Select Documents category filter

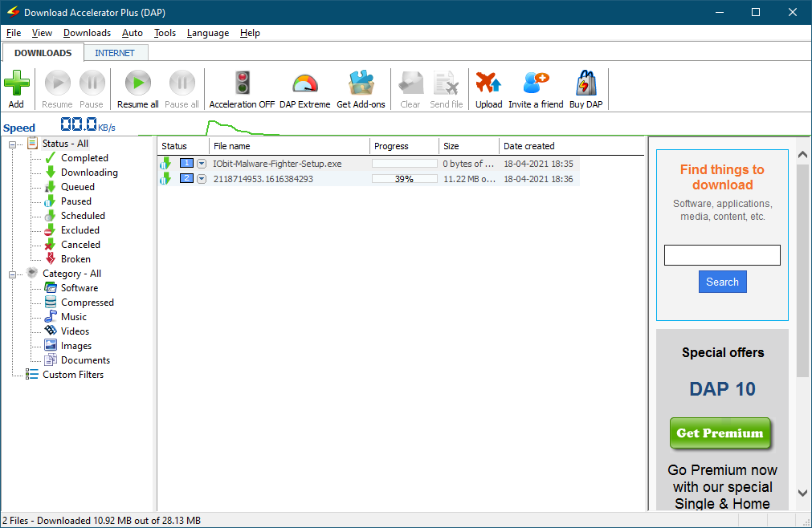pos(85,361)
